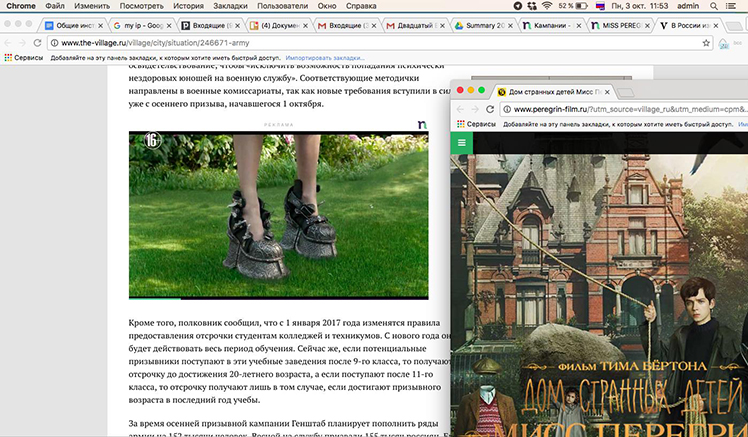
Task: Go forward in main Chrome window
Action: tap(22, 43)
